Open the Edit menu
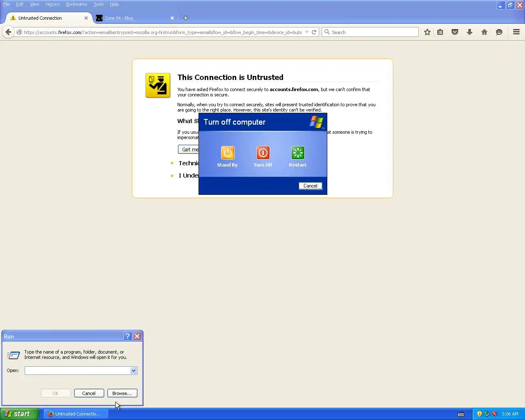This screenshot has width=525, height=420. 20,4
